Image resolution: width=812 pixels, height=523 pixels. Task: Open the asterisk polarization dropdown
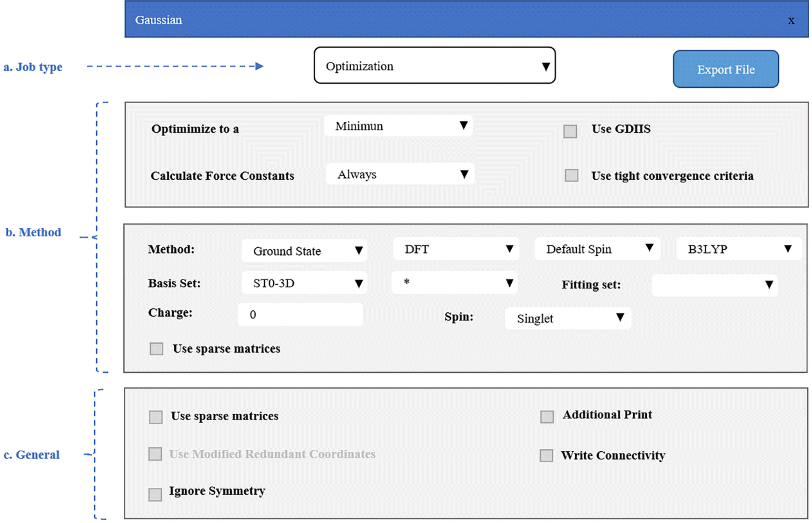[454, 283]
